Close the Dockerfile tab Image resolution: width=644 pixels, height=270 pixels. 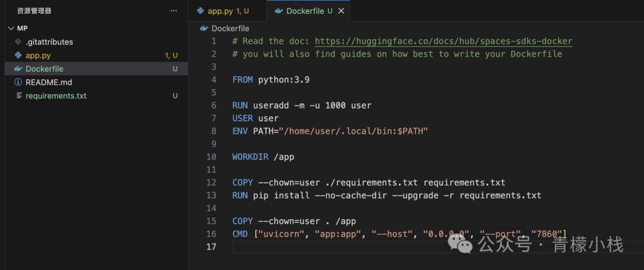(x=341, y=11)
